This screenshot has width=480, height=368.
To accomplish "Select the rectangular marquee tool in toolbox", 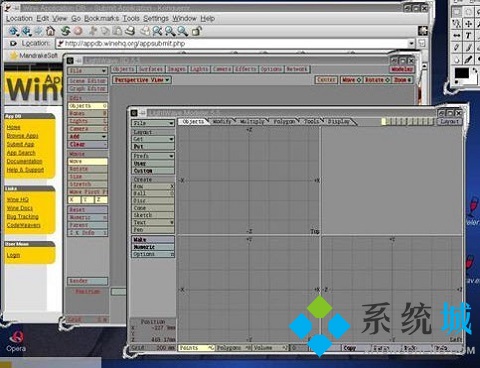I will (x=457, y=12).
